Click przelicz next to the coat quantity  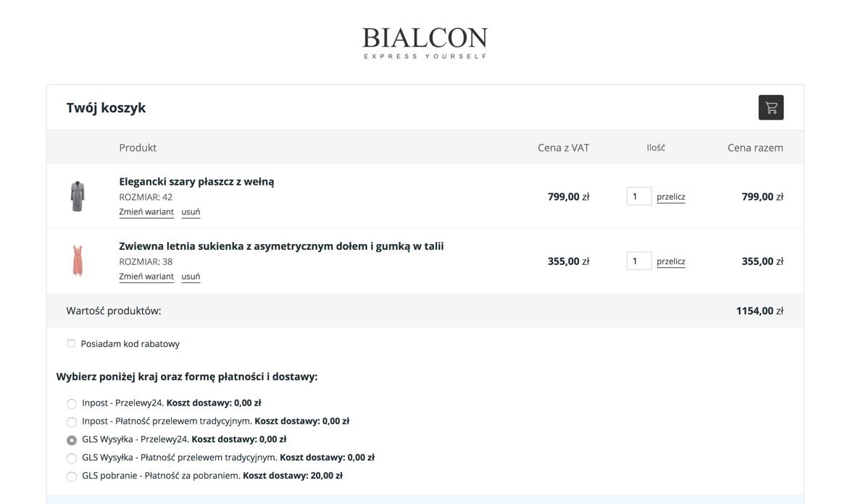tap(671, 197)
